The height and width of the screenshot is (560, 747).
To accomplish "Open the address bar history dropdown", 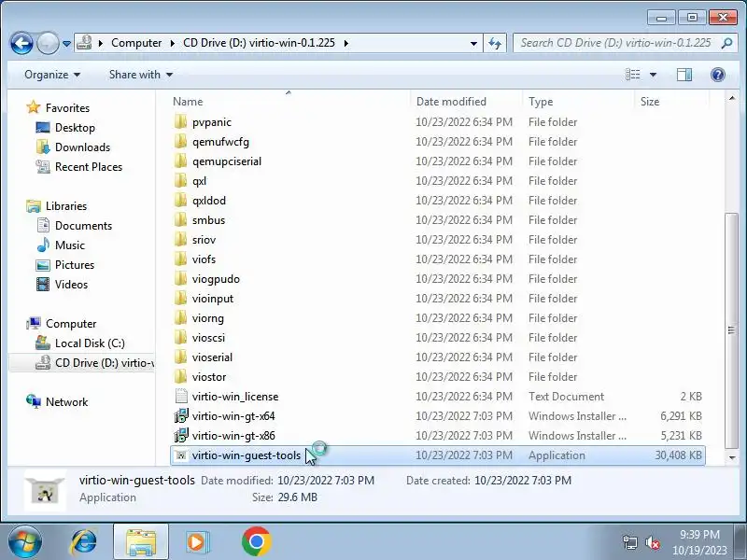I will coord(473,43).
